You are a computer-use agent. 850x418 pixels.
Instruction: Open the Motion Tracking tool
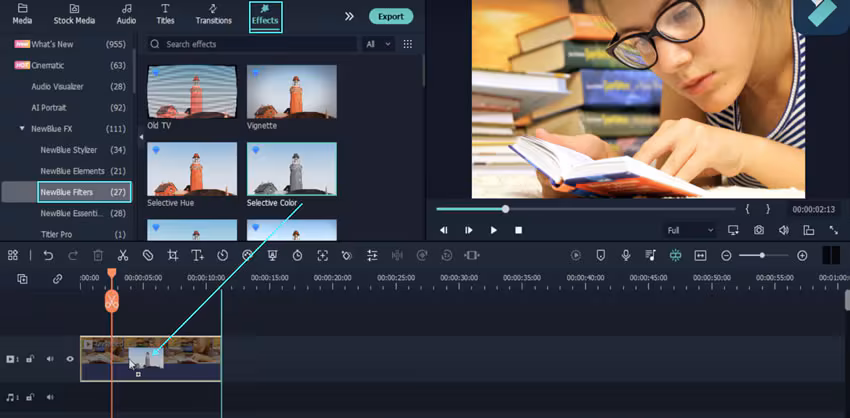pyautogui.click(x=323, y=255)
